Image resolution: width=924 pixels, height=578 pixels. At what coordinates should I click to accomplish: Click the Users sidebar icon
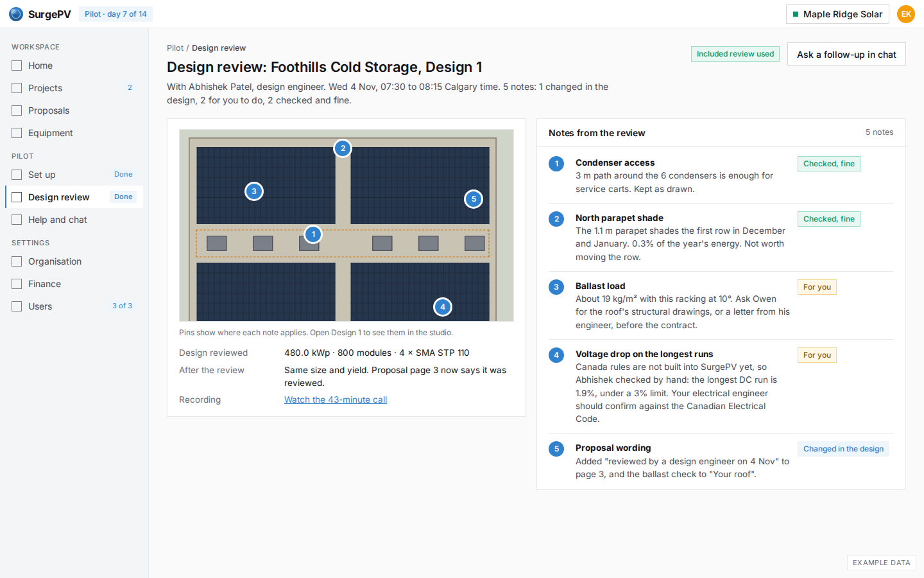point(17,306)
